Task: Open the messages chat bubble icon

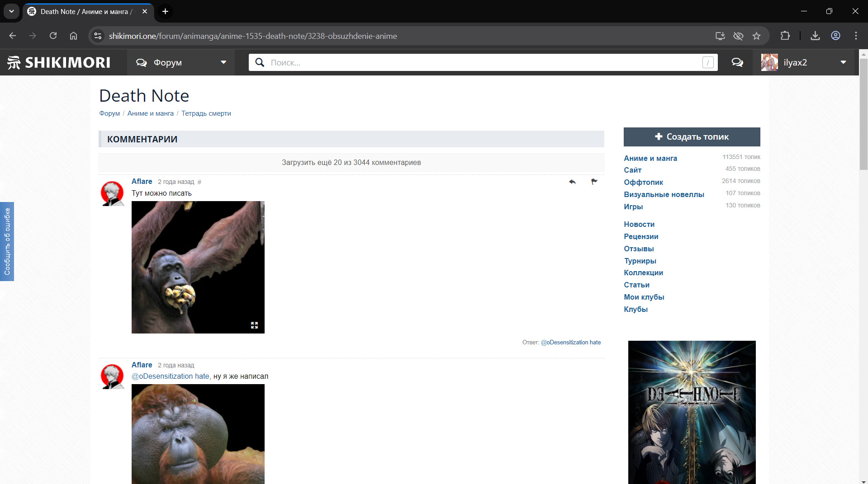Action: [737, 62]
